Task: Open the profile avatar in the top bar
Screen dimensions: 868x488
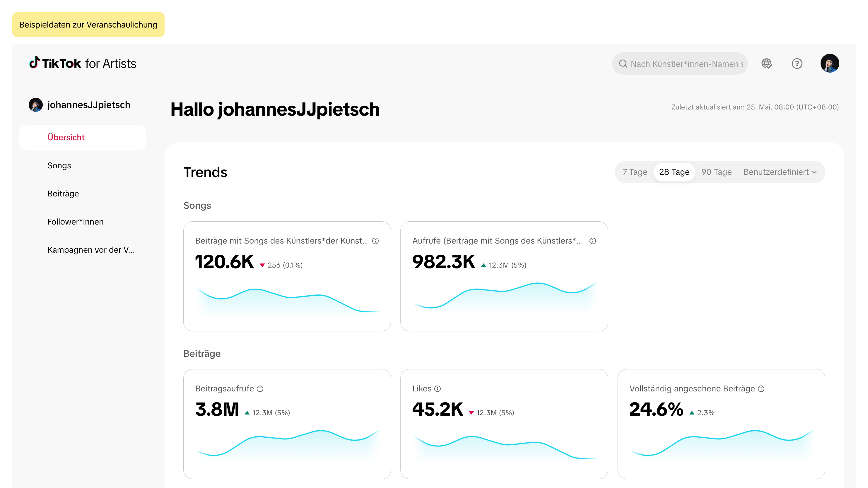Action: [830, 63]
